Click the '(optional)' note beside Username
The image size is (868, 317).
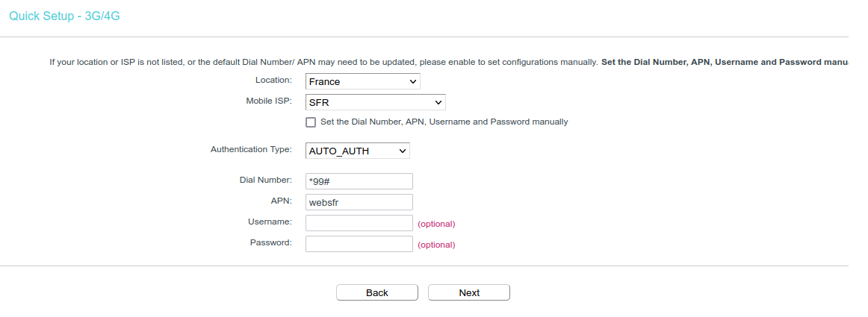(x=436, y=224)
